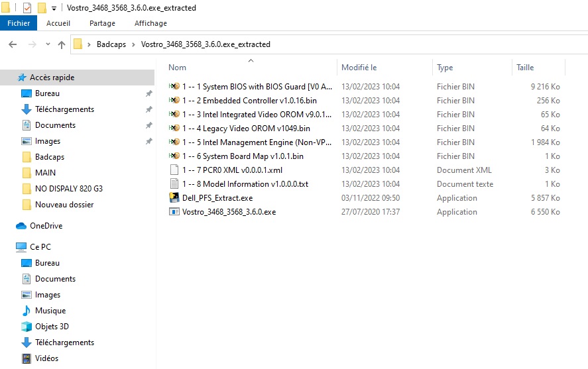Click the Objets 3D cube icon
The width and height of the screenshot is (588, 369).
click(27, 327)
